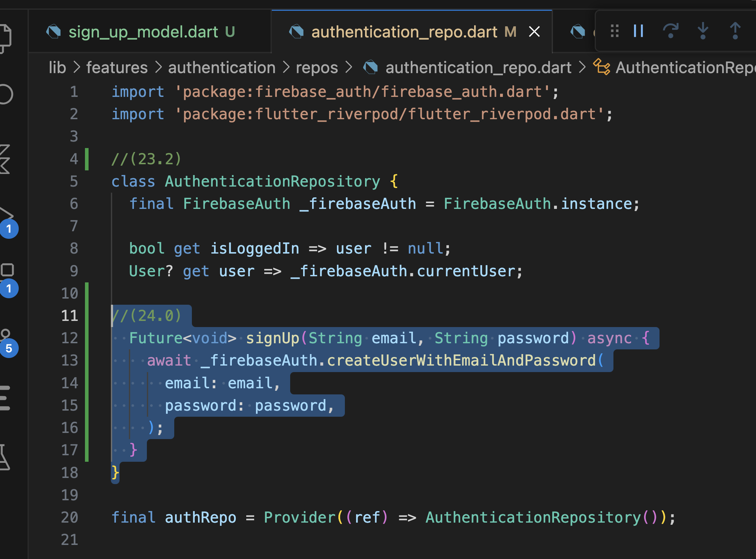Switch to the sign_up_model.dart tab
Image resolution: width=756 pixels, height=559 pixels.
pos(143,32)
